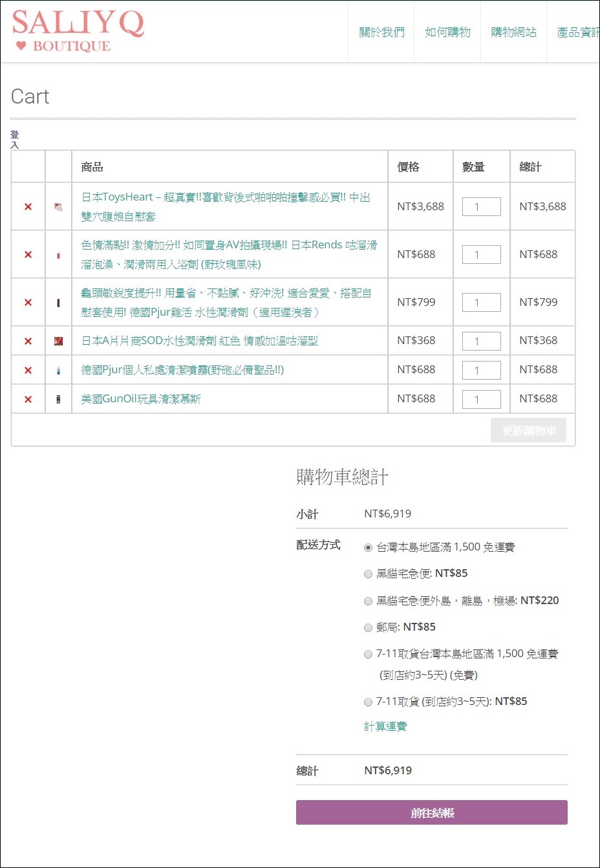This screenshot has height=868, width=600.
Task: Open the 產品資訊 navigation menu
Action: click(x=578, y=32)
